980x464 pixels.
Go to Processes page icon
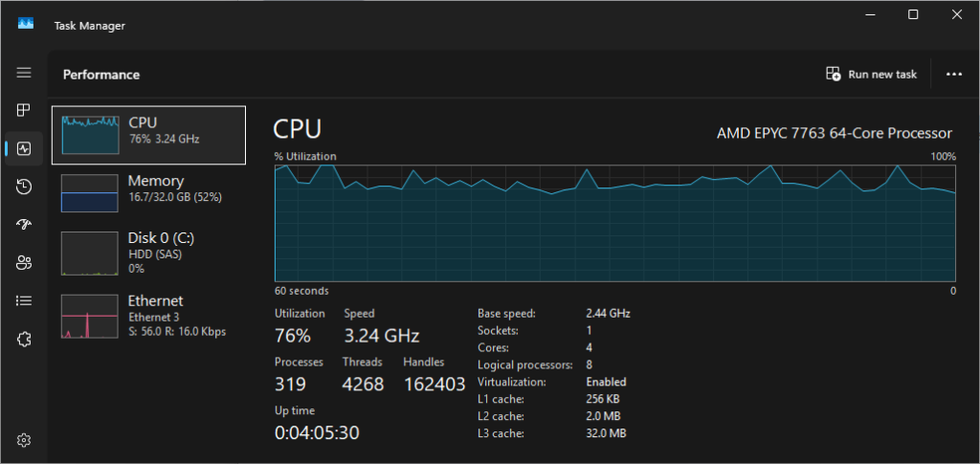tap(24, 111)
